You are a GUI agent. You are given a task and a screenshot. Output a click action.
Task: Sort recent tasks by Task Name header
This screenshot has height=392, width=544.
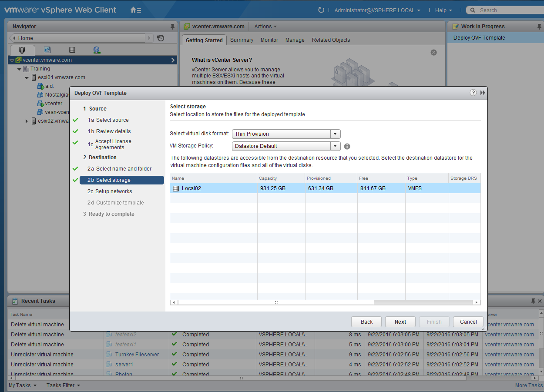point(21,314)
